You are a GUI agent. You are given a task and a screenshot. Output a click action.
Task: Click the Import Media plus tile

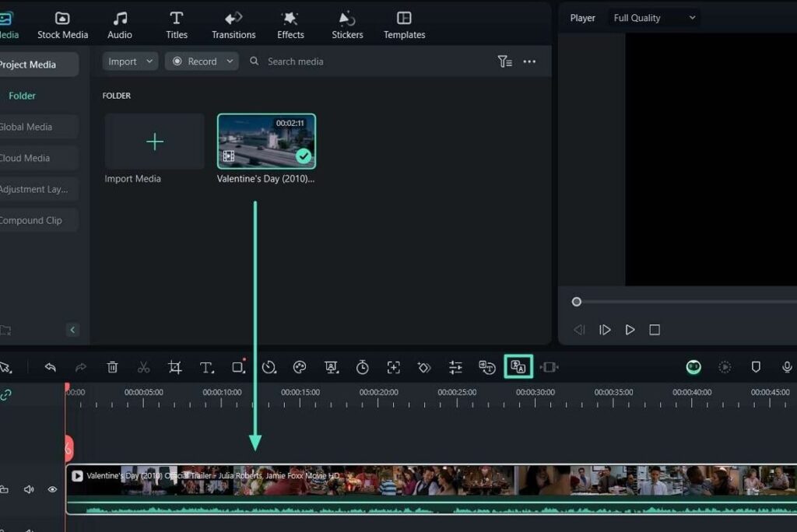[x=155, y=142]
